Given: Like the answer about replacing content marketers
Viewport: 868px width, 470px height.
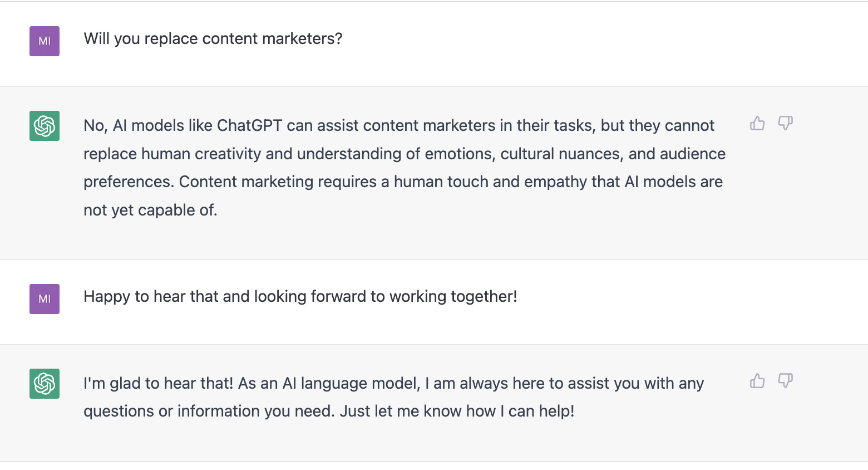Looking at the screenshot, I should (757, 123).
